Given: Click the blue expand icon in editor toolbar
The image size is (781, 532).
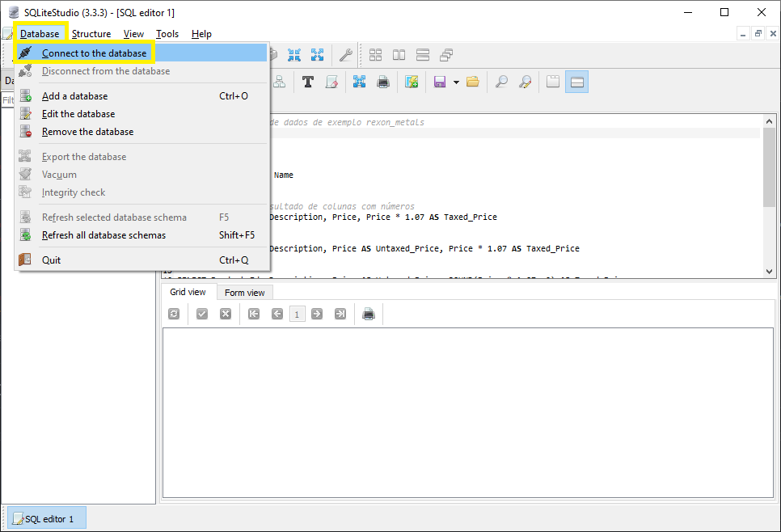Looking at the screenshot, I should (x=359, y=82).
